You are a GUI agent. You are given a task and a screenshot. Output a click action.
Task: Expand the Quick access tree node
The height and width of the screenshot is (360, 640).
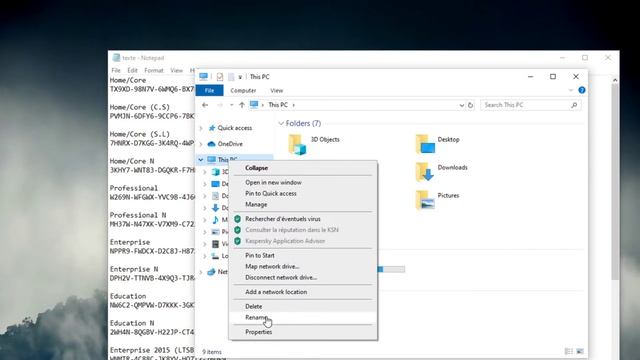pos(201,128)
